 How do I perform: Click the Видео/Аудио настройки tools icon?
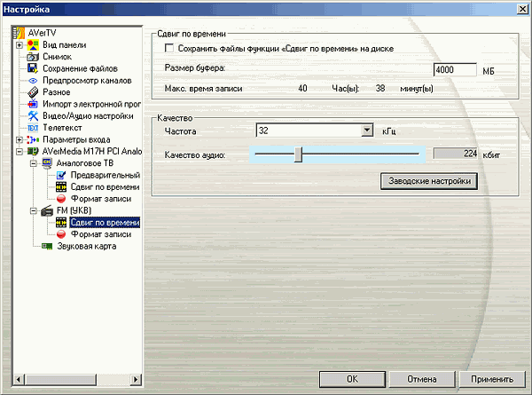33,115
